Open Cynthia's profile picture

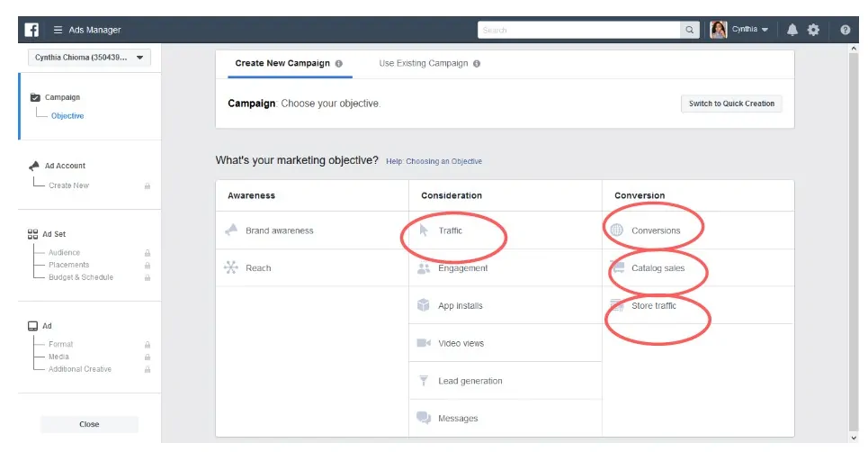pos(718,30)
